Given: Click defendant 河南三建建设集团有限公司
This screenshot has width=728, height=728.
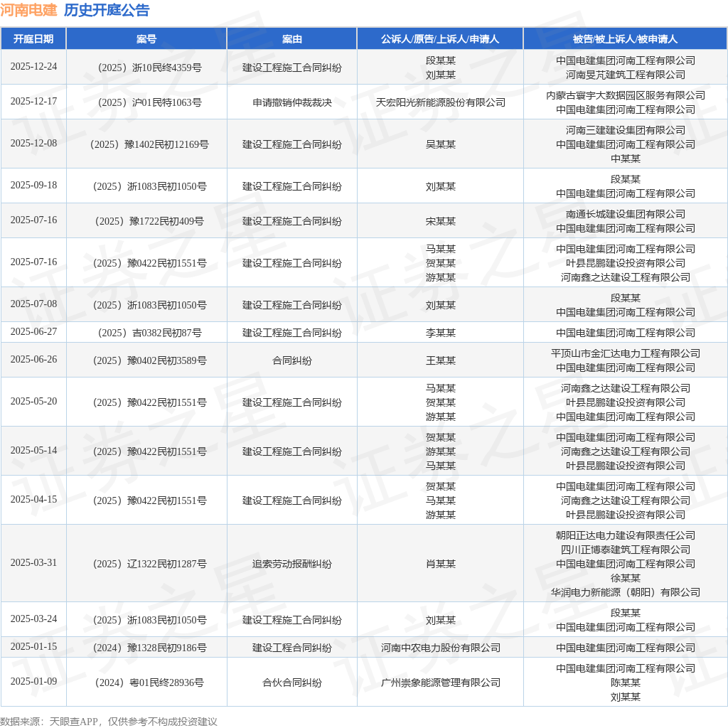Looking at the screenshot, I should pos(626,131).
